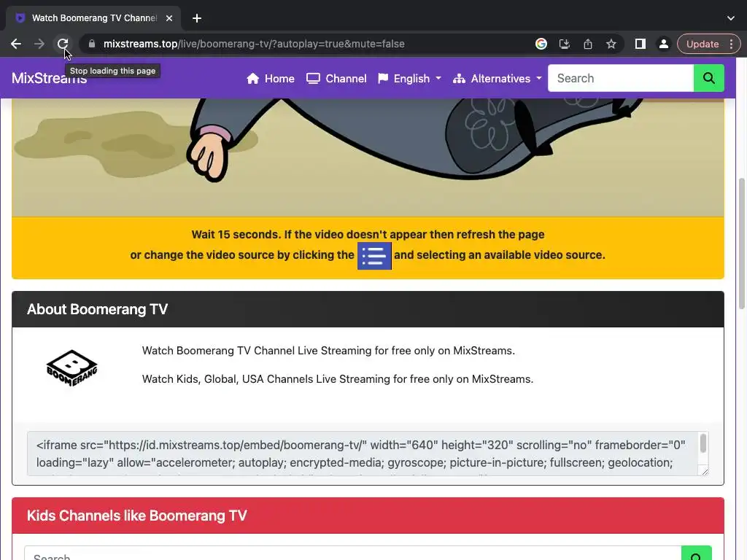747x560 pixels.
Task: Close the Watch Boomerang TV tab
Action: pyautogui.click(x=169, y=18)
